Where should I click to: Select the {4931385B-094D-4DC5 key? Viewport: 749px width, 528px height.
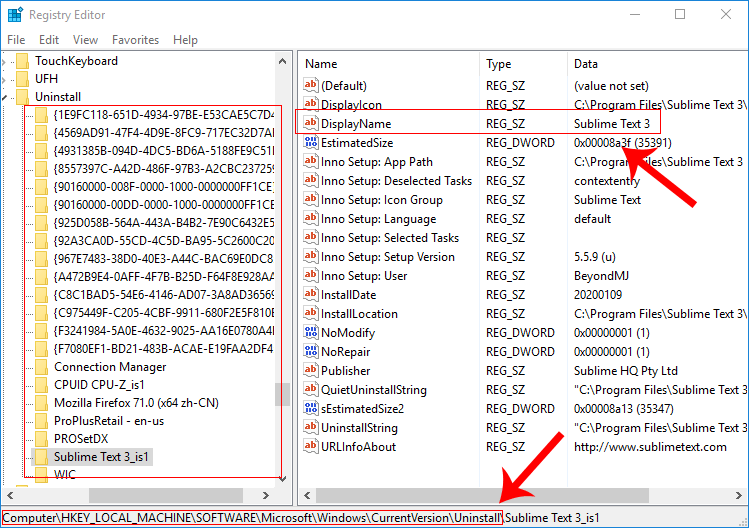coord(163,151)
